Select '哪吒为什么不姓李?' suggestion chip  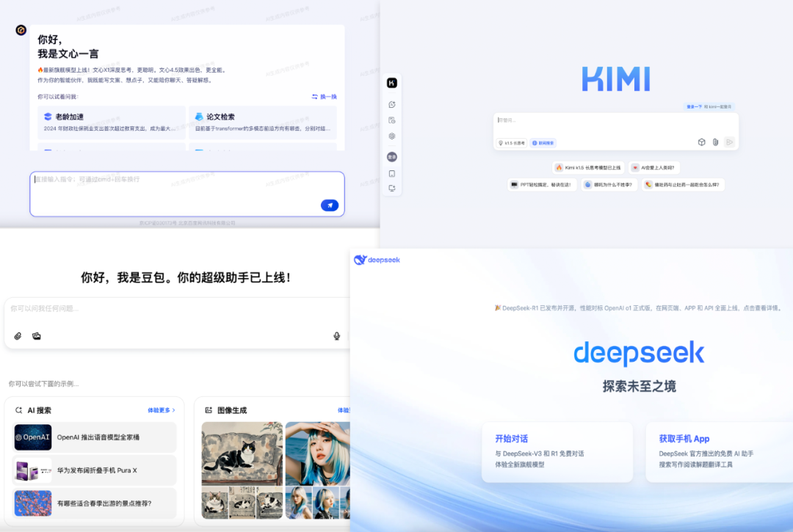click(609, 185)
